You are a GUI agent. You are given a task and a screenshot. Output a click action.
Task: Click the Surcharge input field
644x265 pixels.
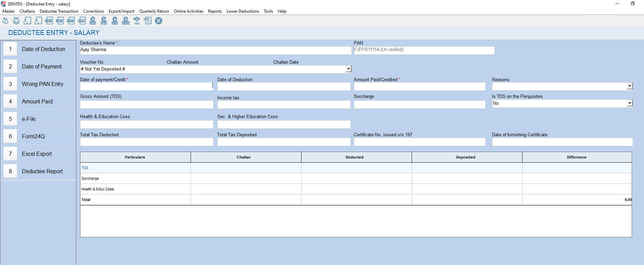pos(420,104)
